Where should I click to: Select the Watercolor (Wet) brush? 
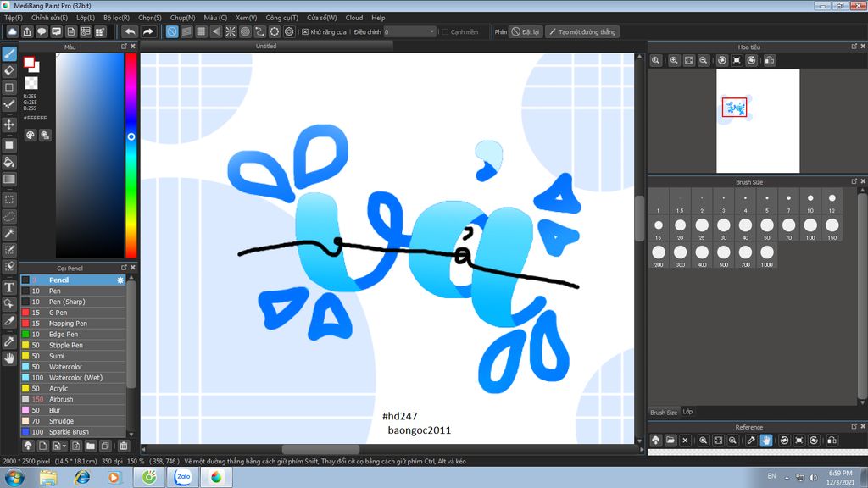click(x=73, y=377)
